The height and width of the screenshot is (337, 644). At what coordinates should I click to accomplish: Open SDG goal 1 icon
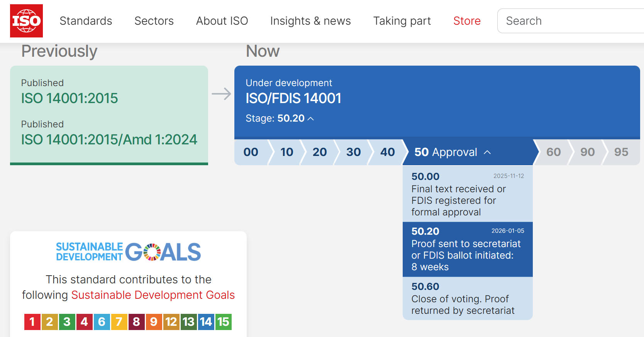coord(32,322)
